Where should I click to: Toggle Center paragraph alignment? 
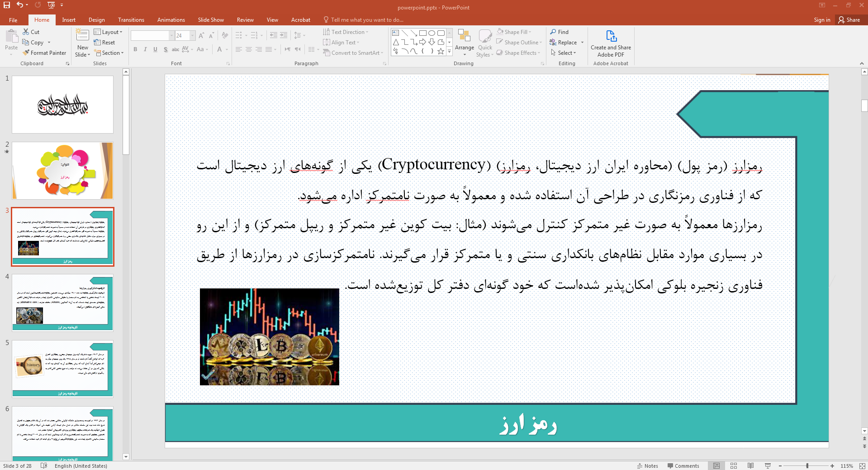249,49
